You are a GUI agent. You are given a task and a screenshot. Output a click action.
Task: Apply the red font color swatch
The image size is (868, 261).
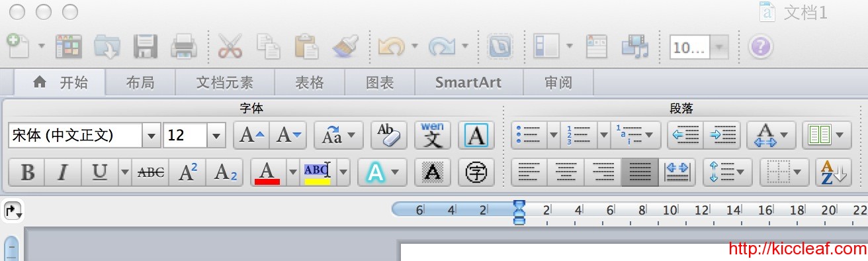pos(267,173)
